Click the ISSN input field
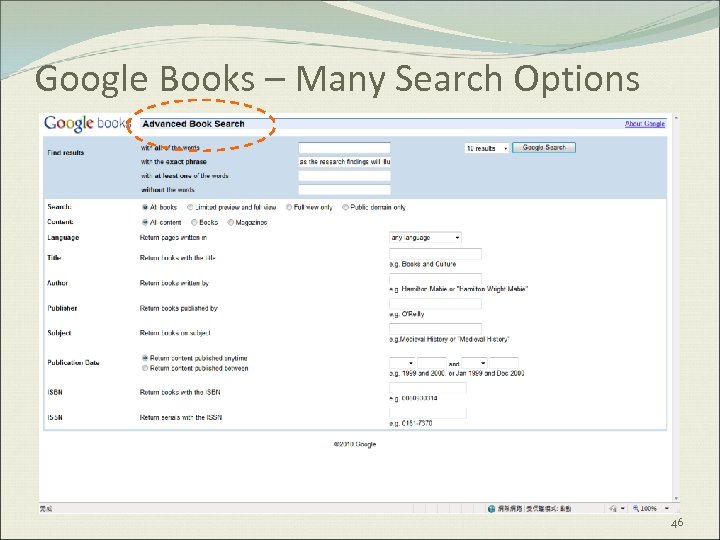 coord(428,412)
